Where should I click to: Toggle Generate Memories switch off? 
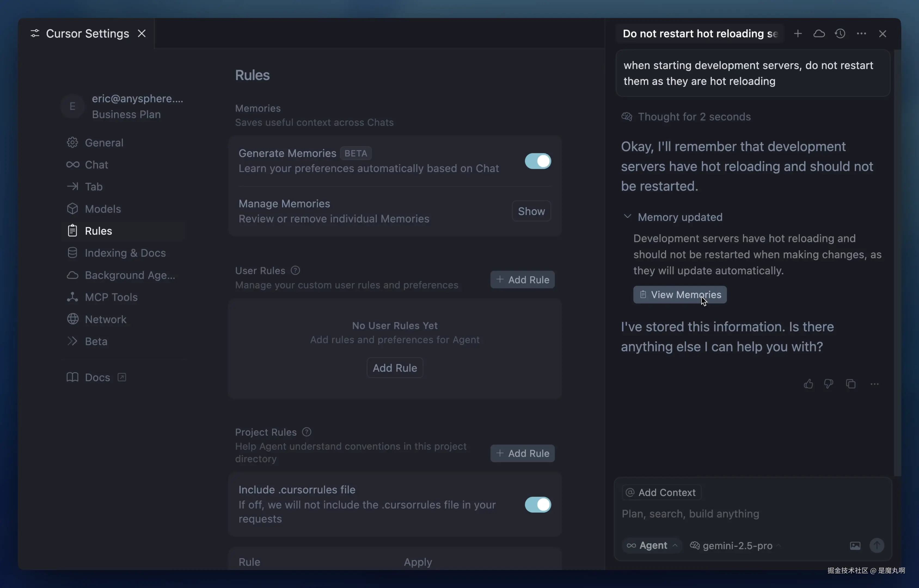pos(538,161)
